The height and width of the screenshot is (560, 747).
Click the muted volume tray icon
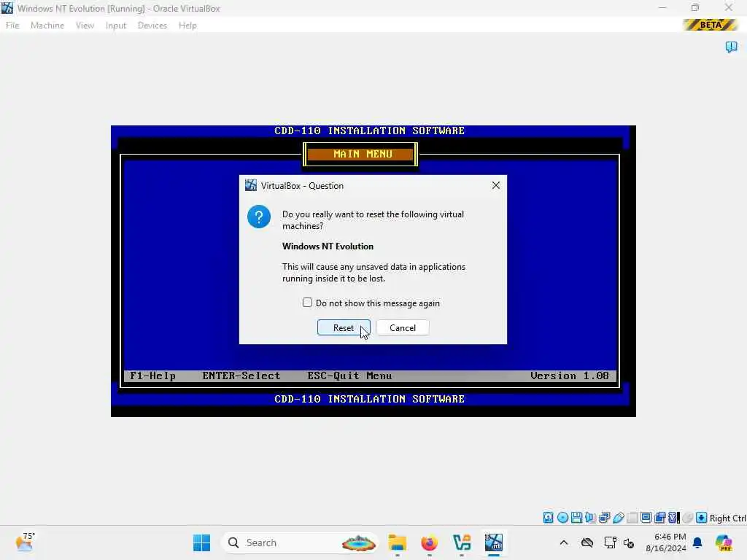tap(628, 542)
